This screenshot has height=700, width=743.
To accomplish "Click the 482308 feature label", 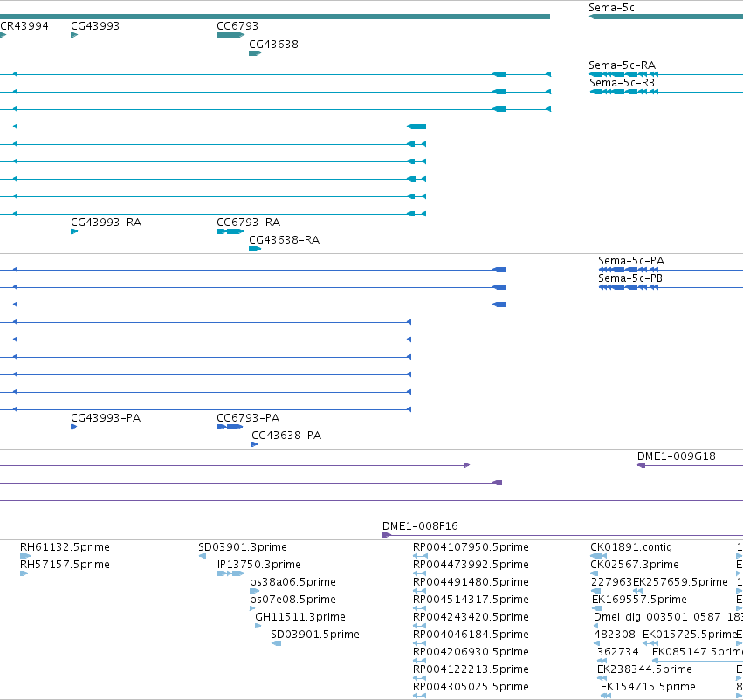I will 614,635.
